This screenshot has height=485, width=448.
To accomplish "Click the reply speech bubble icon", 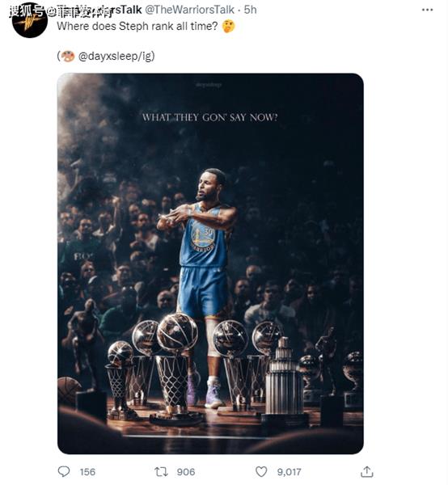I will [64, 471].
